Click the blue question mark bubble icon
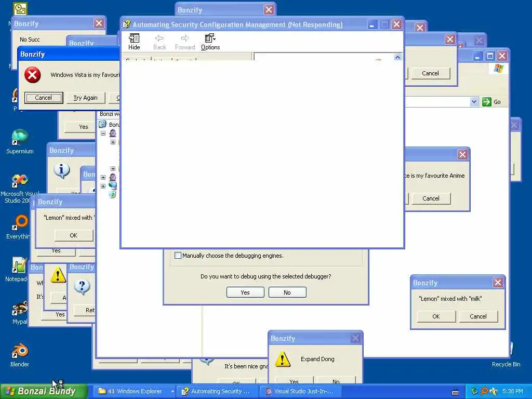The height and width of the screenshot is (399, 532). [82, 287]
